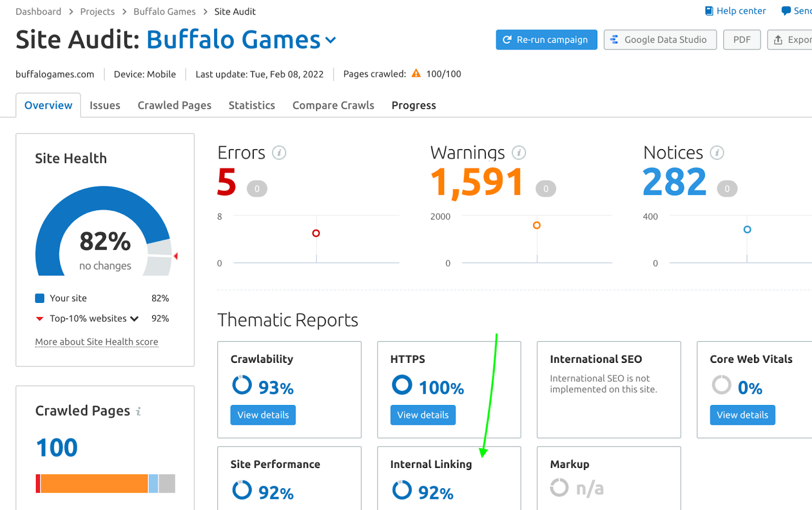Click the Crawled Pages info icon
The image size is (812, 510).
(139, 411)
